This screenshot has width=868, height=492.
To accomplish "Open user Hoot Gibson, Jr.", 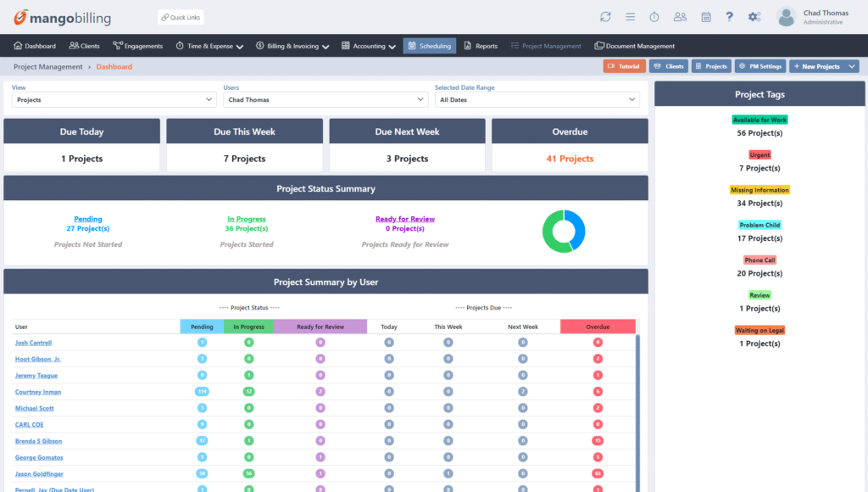I will 37,359.
